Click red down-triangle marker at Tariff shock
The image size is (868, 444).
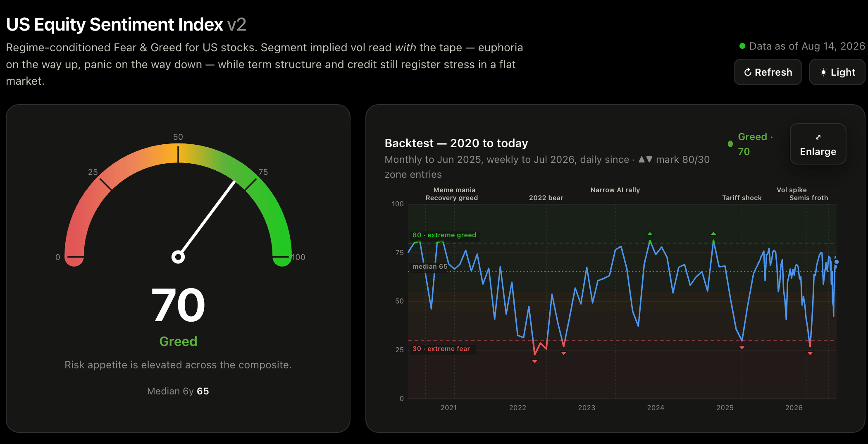[x=742, y=348]
